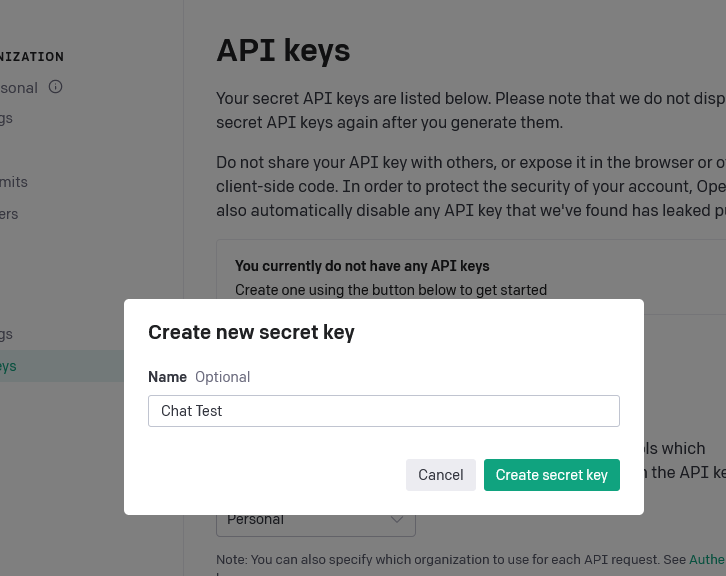Open the Limits sidebar item
Screen dimensions: 726x576
[x=13, y=182]
